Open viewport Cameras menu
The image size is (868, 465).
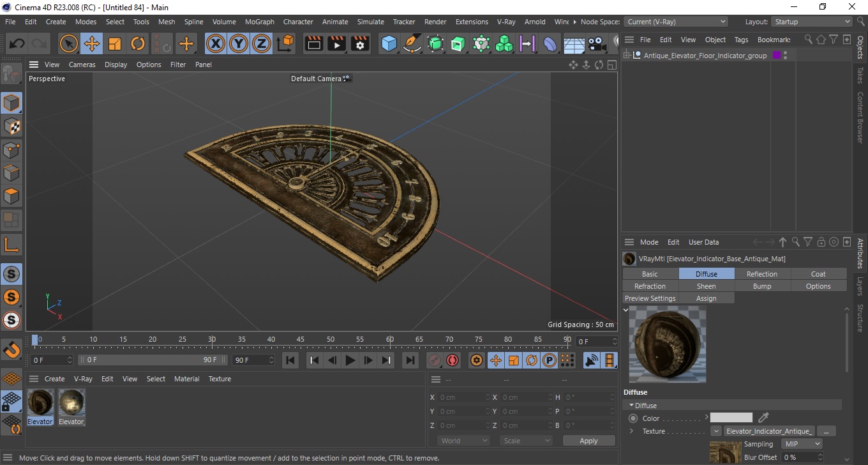(82, 65)
